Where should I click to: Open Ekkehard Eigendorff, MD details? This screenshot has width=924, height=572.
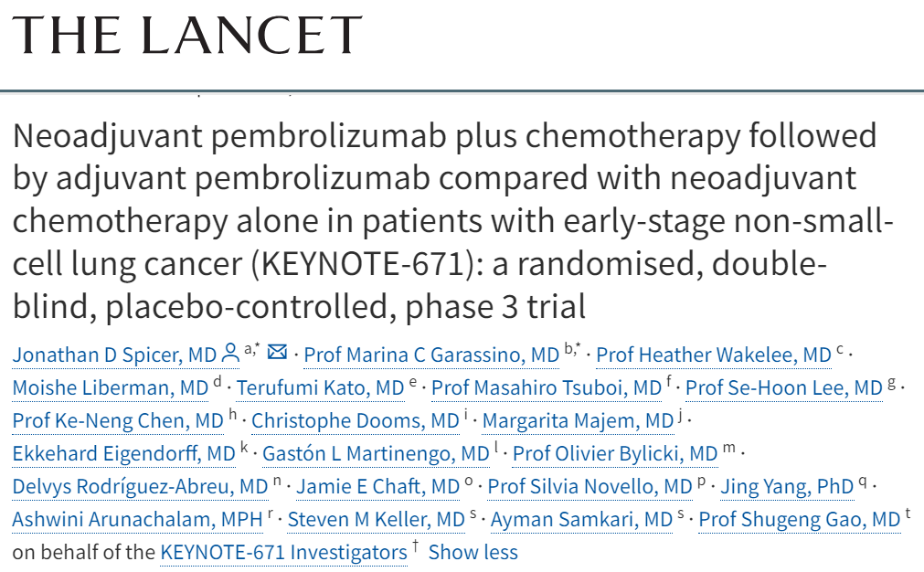[123, 453]
